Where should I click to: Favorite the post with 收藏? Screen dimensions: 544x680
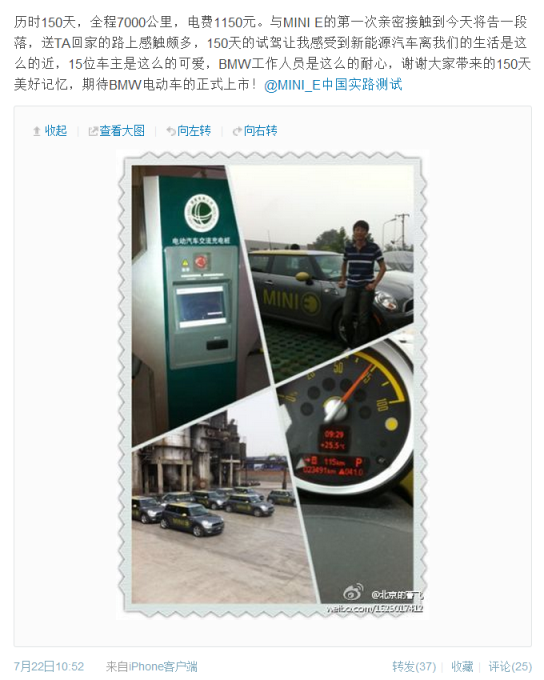click(x=462, y=667)
